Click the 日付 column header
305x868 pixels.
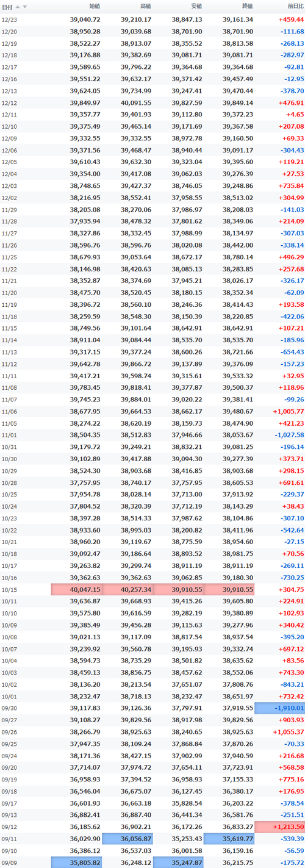pos(7,7)
